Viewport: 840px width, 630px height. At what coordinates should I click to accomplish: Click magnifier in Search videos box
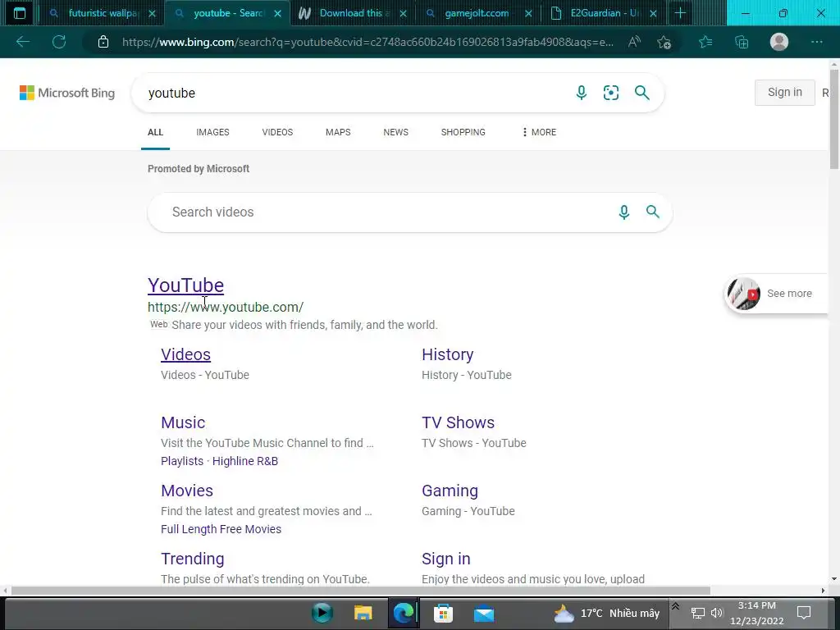coord(652,212)
